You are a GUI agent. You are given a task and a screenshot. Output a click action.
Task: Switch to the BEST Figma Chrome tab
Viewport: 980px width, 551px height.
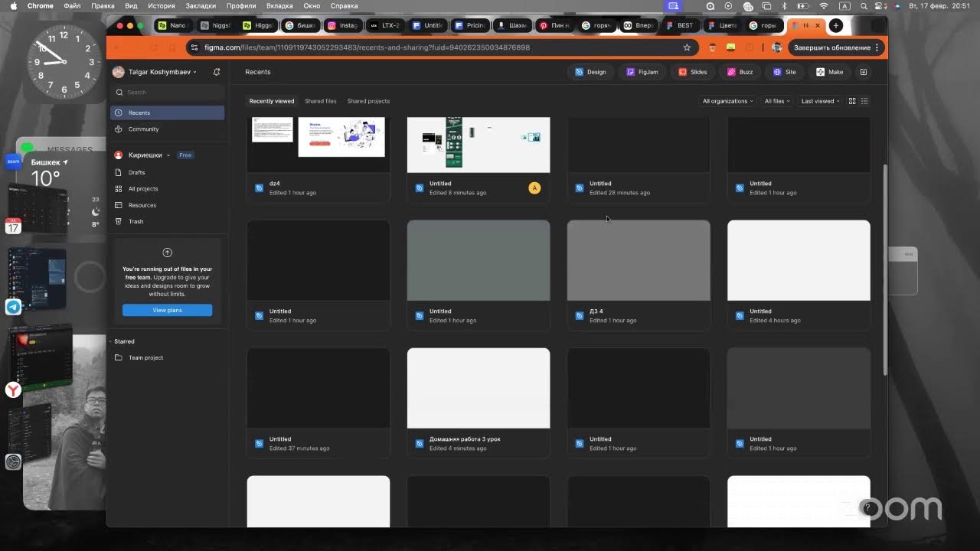coord(681,25)
